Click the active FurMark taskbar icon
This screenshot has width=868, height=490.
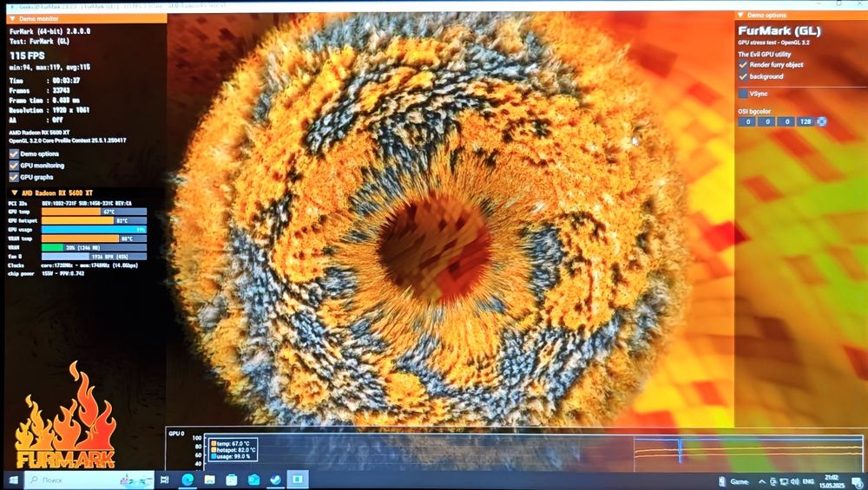[298, 480]
